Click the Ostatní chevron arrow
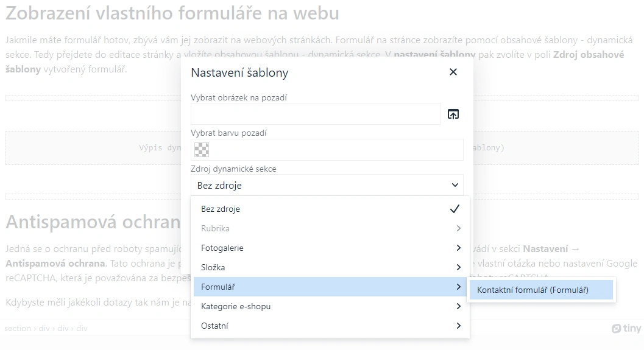 pyautogui.click(x=458, y=326)
